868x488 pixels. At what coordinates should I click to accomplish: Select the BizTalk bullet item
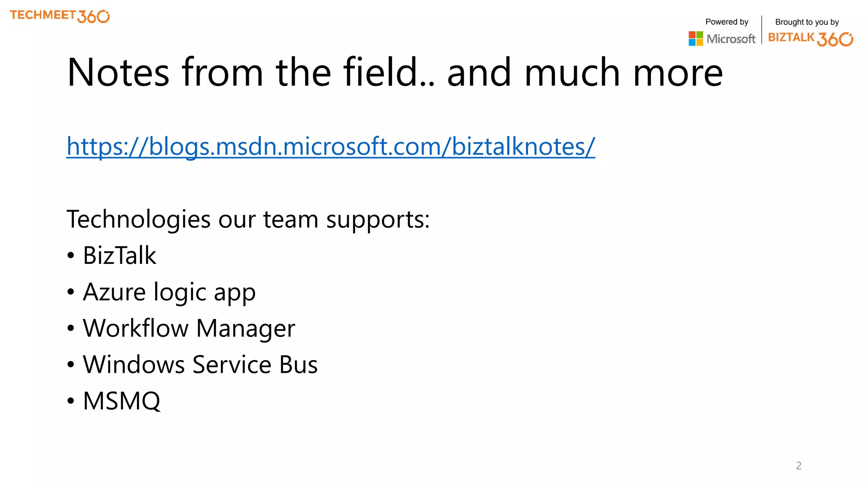click(112, 255)
